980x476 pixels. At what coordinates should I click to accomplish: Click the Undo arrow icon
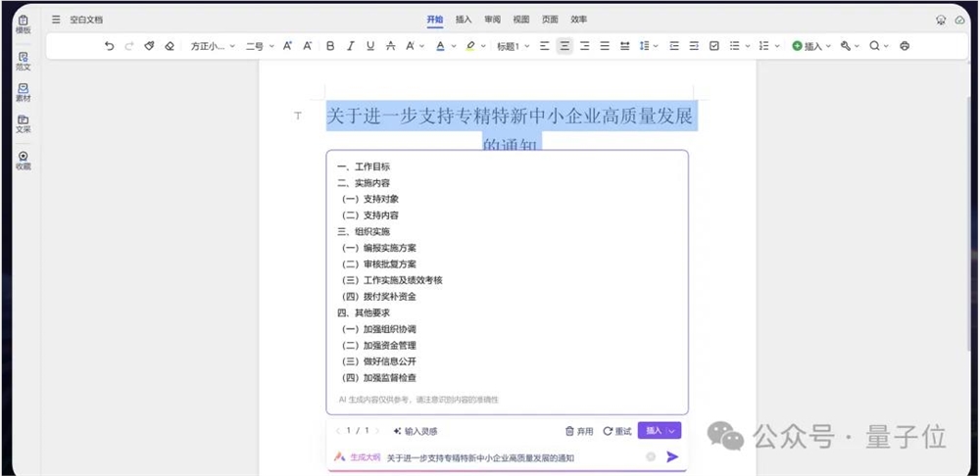pos(110,46)
